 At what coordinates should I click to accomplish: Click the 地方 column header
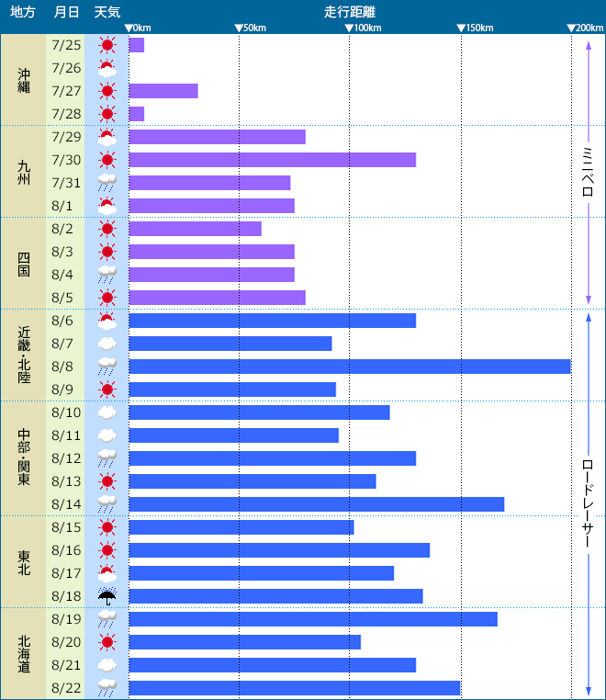coord(23,12)
